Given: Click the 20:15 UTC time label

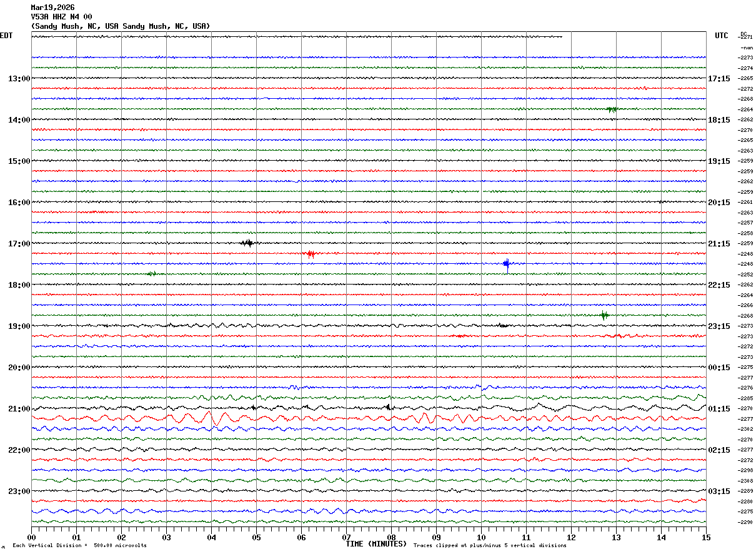Looking at the screenshot, I should (x=719, y=203).
